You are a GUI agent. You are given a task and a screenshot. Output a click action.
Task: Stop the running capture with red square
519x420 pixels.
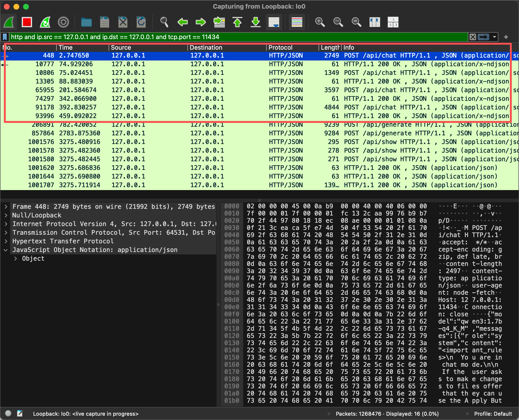coord(27,22)
